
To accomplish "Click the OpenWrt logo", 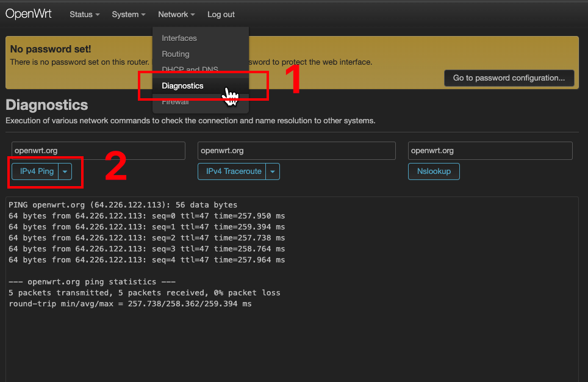I will 28,13.
